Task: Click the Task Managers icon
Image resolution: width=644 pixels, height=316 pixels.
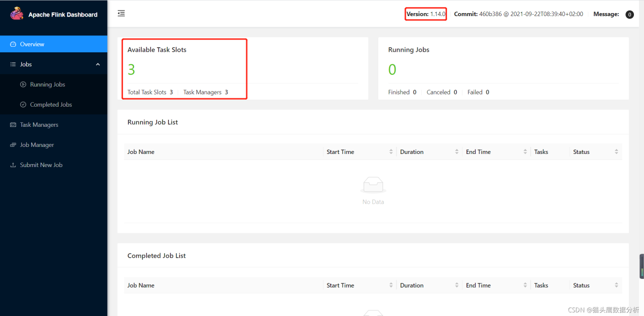Action: (x=13, y=125)
